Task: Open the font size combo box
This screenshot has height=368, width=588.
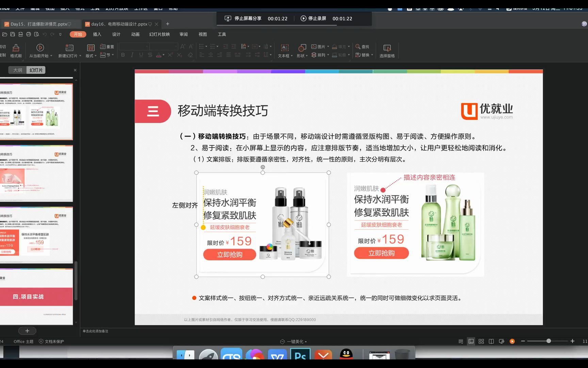Action: tap(164, 47)
